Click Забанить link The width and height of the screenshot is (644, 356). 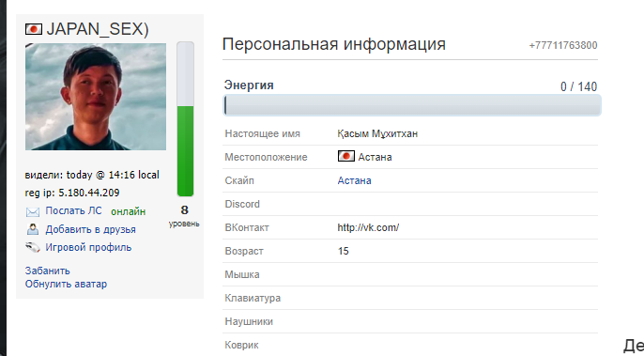(x=47, y=271)
